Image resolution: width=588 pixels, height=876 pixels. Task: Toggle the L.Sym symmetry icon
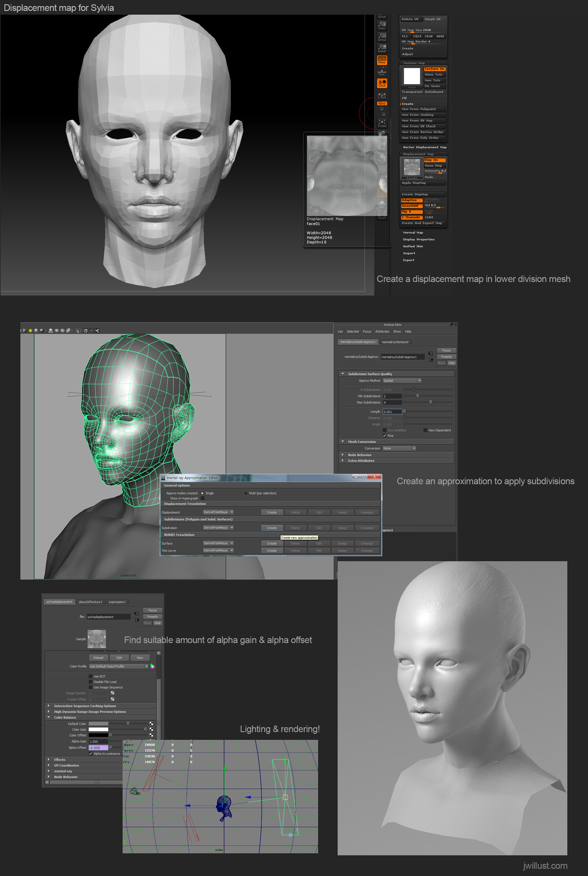click(382, 95)
